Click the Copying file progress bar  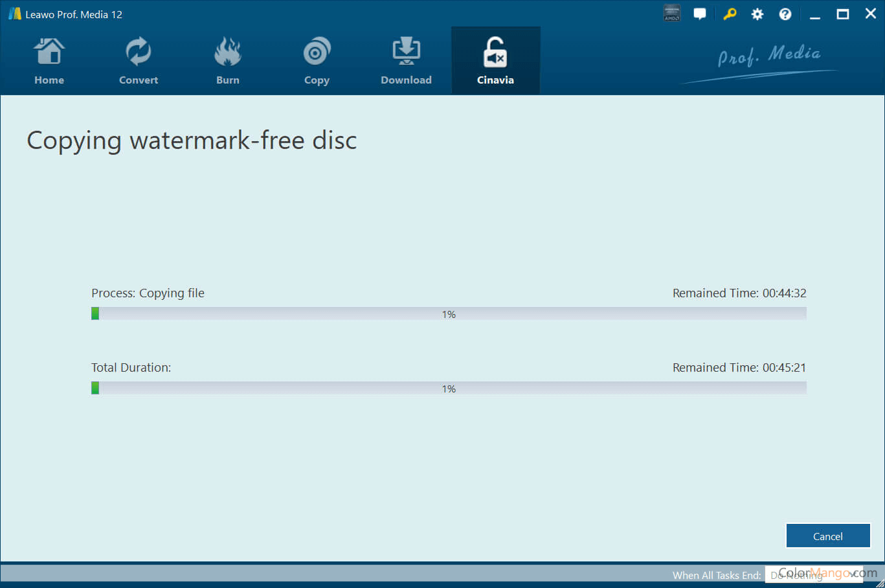[x=449, y=314]
